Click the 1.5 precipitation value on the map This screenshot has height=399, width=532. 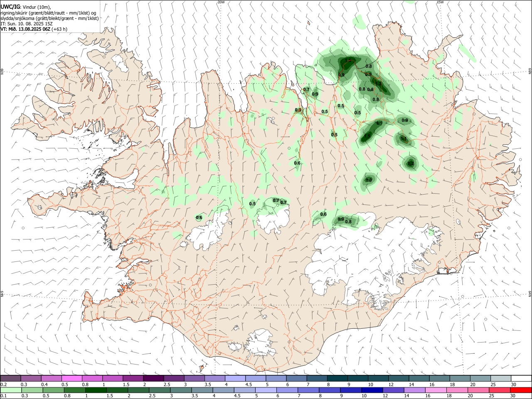click(x=367, y=136)
